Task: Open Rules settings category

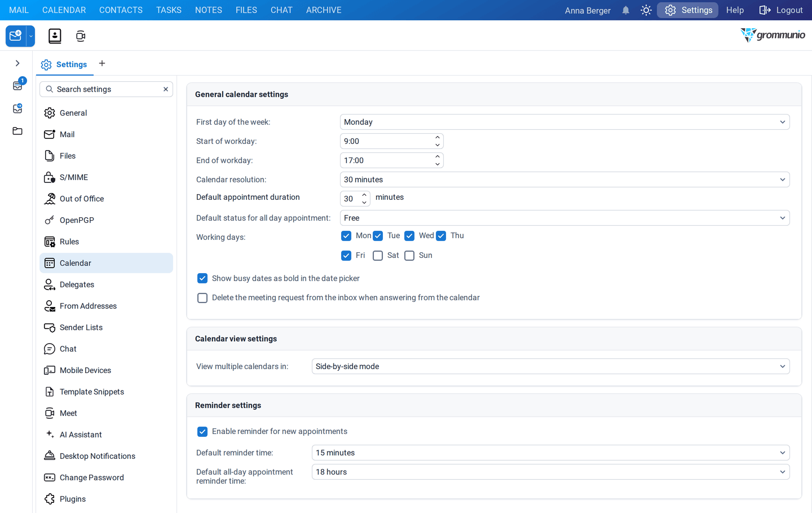Action: (106, 242)
